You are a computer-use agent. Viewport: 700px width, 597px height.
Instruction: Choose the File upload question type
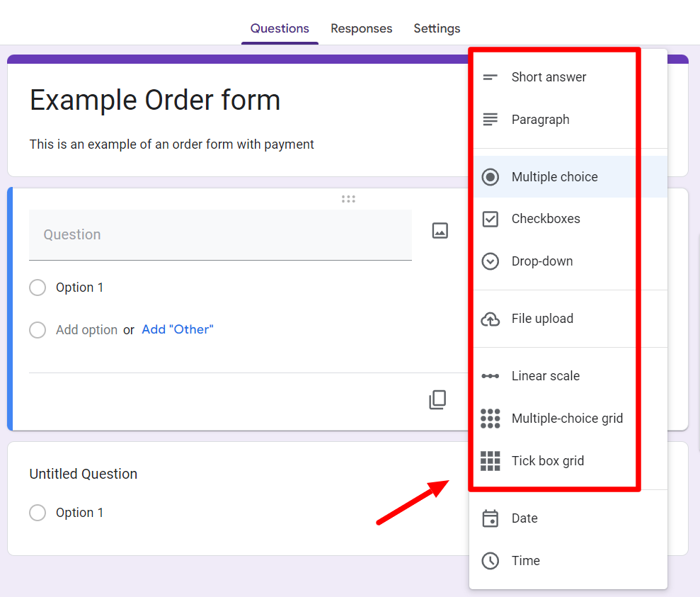tap(542, 319)
